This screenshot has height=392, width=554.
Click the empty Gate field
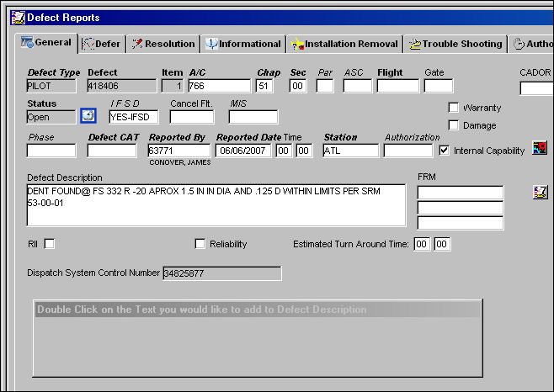[x=438, y=86]
